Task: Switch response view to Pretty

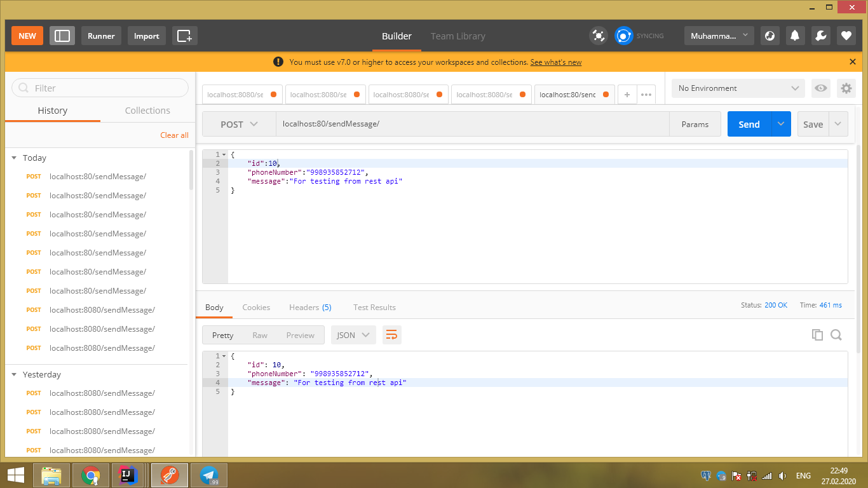Action: point(222,335)
